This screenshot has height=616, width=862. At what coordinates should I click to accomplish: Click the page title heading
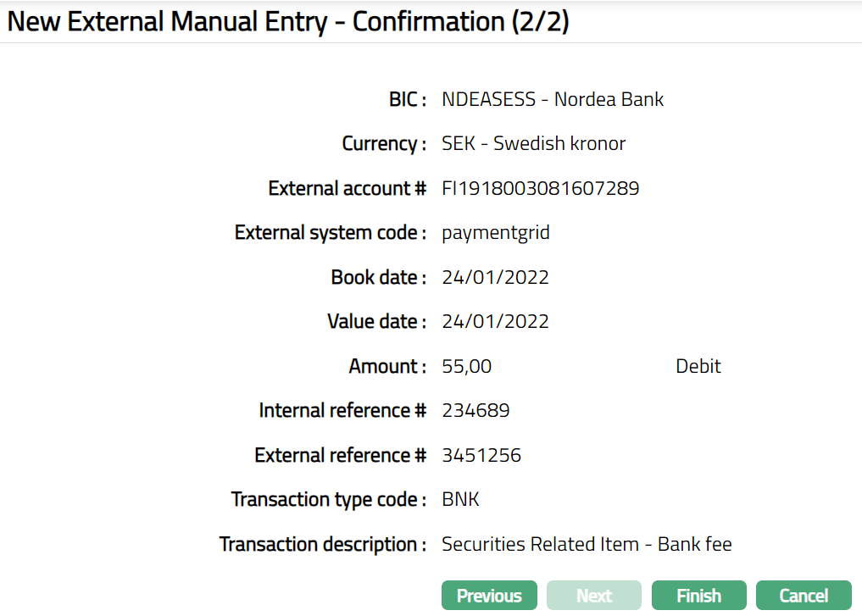288,22
